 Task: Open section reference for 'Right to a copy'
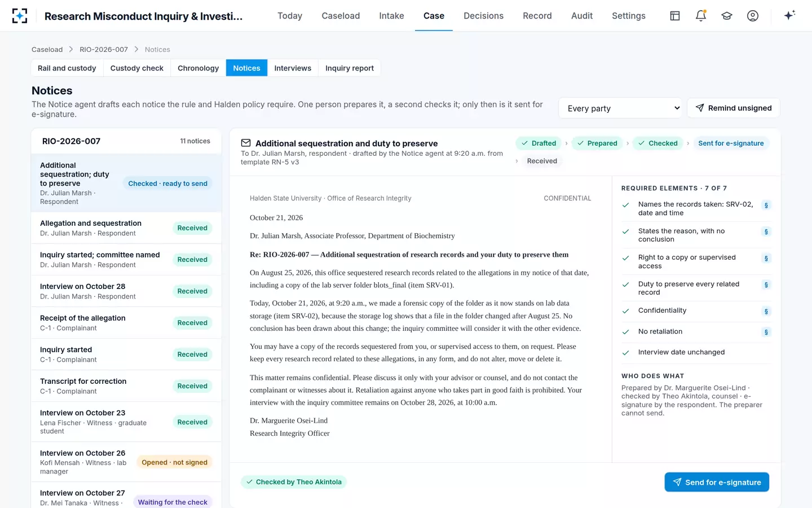766,259
